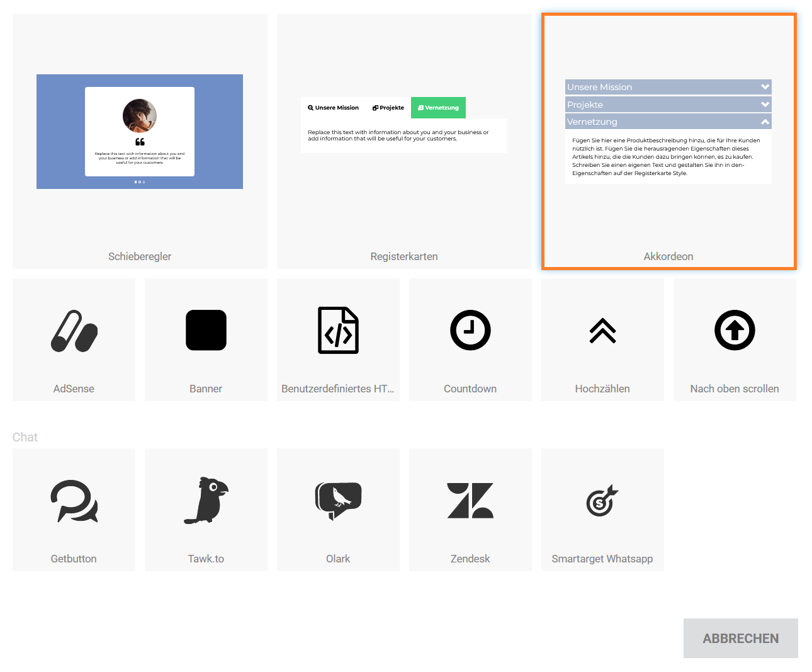The height and width of the screenshot is (672, 812).
Task: Switch to the green Vernetzung tab
Action: [438, 108]
